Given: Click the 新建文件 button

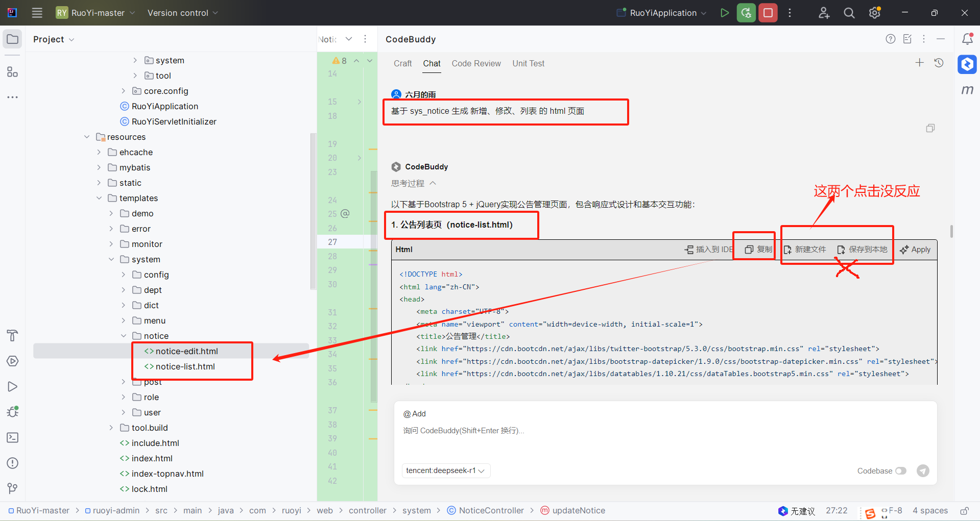Looking at the screenshot, I should [805, 250].
